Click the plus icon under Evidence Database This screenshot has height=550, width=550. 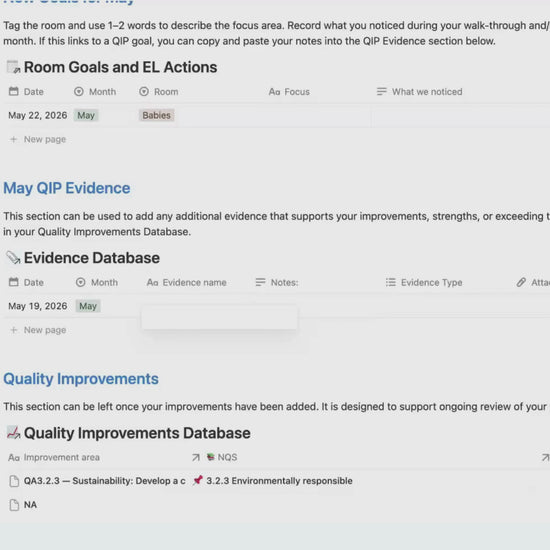(14, 330)
